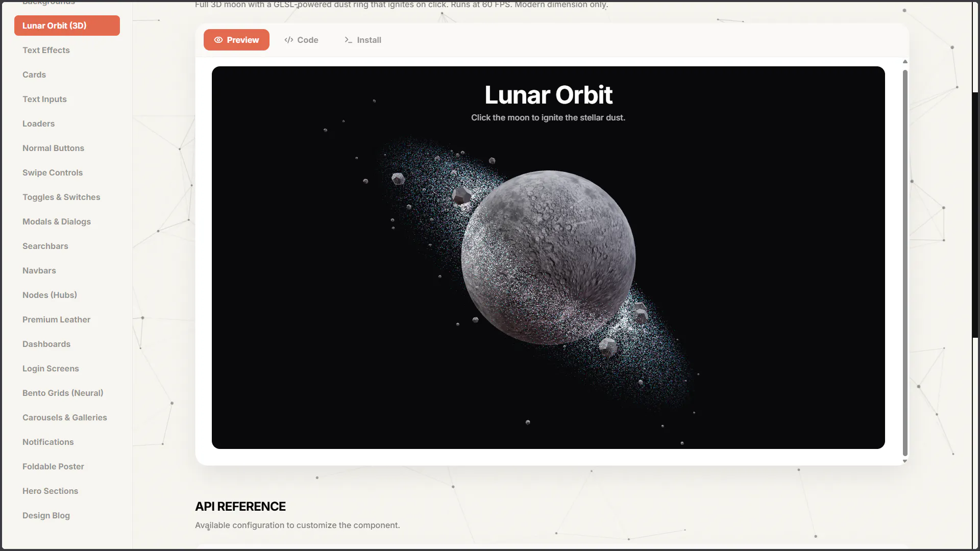Click the Lunar Orbit heading in preview
Image resolution: width=980 pixels, height=551 pixels.
(x=548, y=95)
